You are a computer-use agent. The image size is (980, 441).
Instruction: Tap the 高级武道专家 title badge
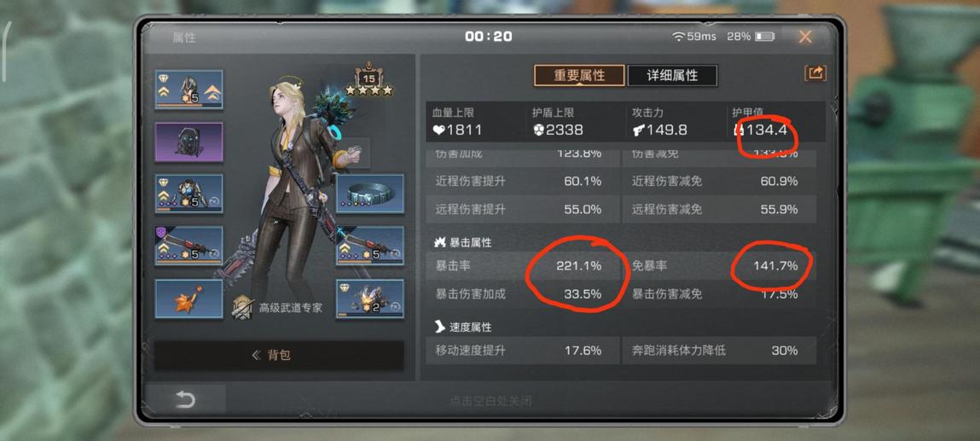tap(277, 308)
